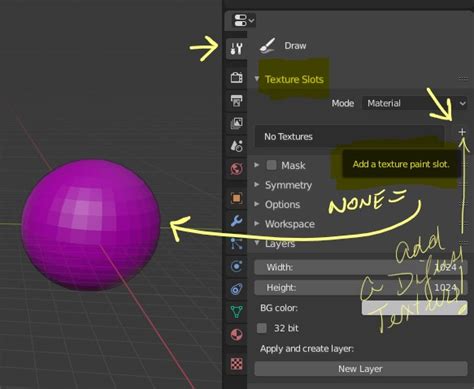Screen dimensions: 474x389
Task: Add a texture paint slot with plus
Action: coord(462,132)
